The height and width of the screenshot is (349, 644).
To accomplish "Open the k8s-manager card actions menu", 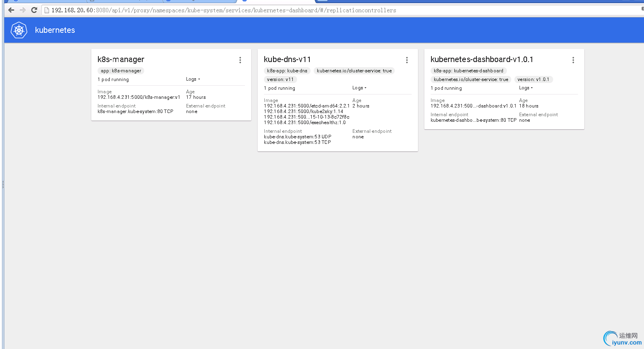I will pyautogui.click(x=240, y=60).
